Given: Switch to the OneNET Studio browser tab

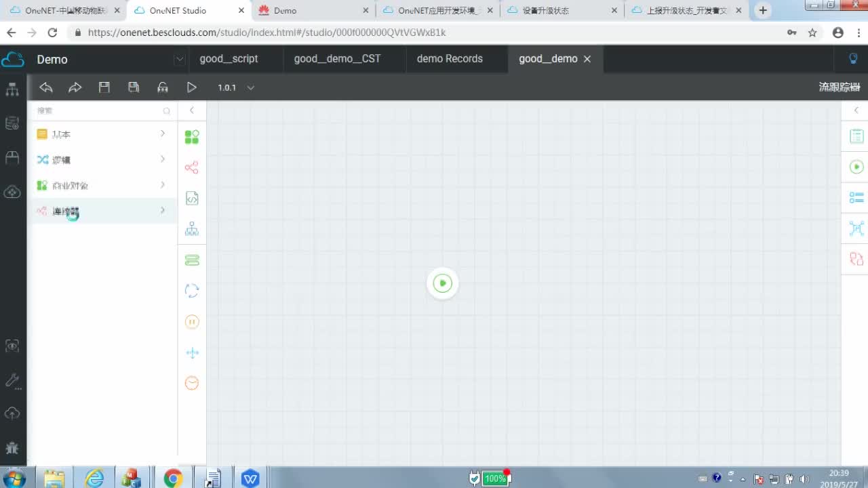Looking at the screenshot, I should pyautogui.click(x=189, y=10).
